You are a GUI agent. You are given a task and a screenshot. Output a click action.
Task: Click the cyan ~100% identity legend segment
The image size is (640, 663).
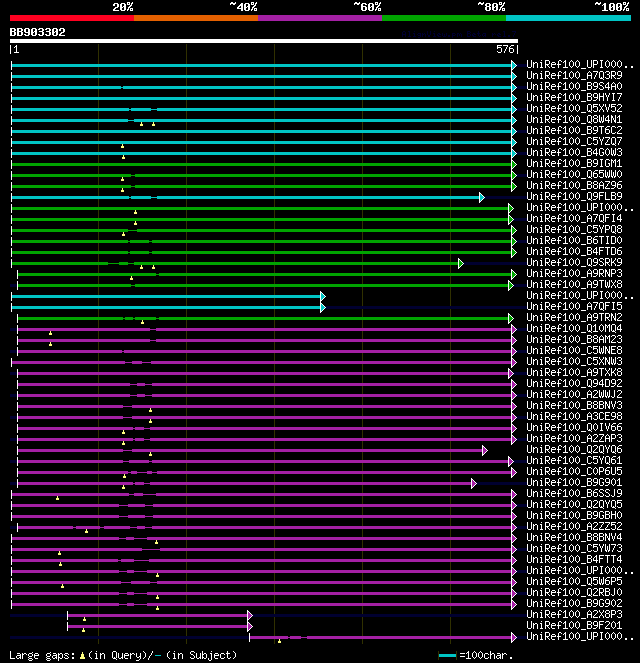click(x=568, y=18)
